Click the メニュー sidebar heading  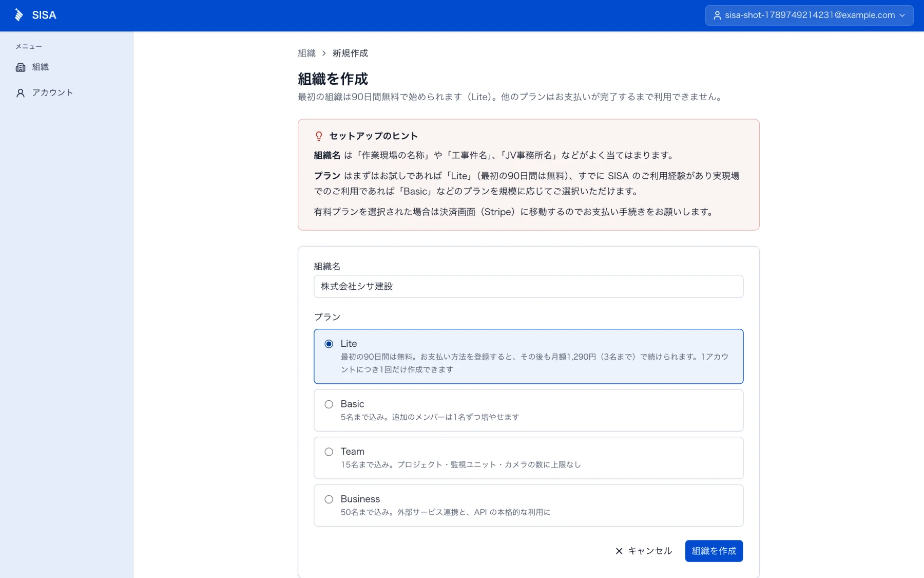[x=29, y=47]
